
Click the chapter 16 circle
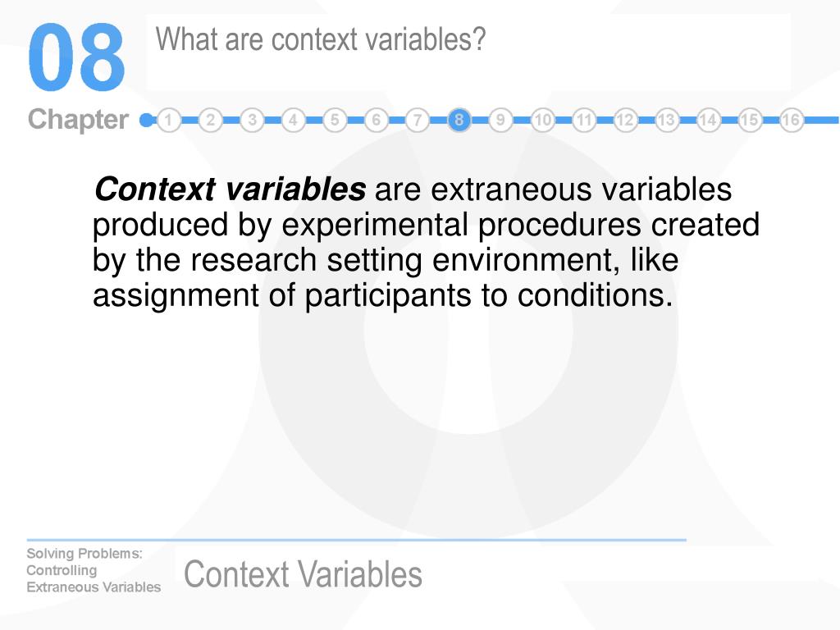[792, 120]
